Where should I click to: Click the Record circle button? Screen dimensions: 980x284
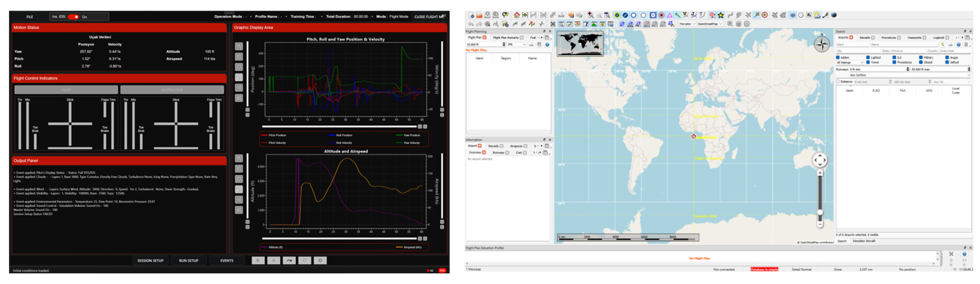(320, 260)
